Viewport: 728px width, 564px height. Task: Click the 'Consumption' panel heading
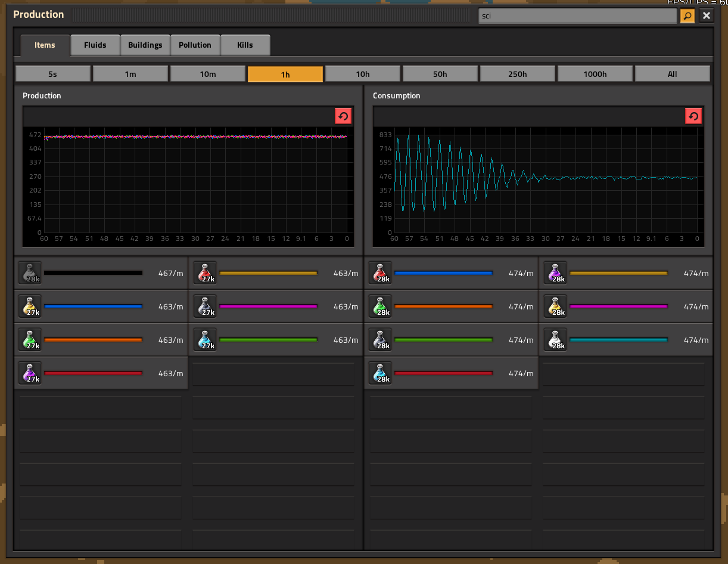[397, 95]
